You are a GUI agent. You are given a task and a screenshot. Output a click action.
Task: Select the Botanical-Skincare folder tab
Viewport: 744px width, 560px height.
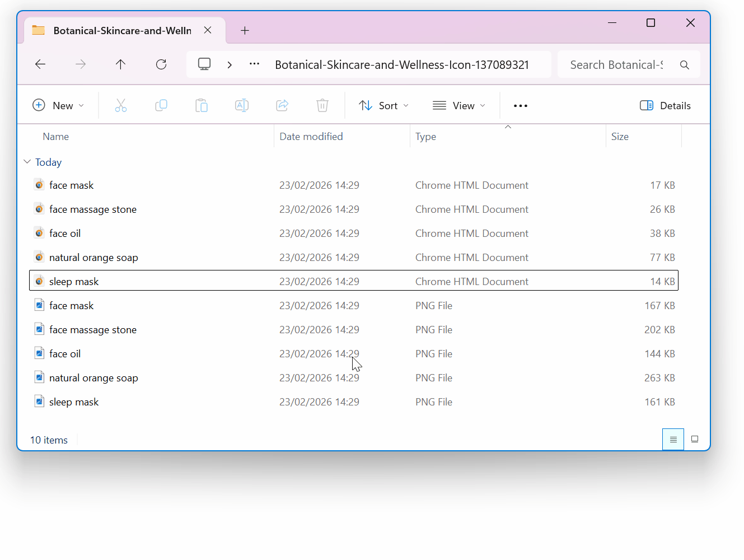(x=122, y=30)
